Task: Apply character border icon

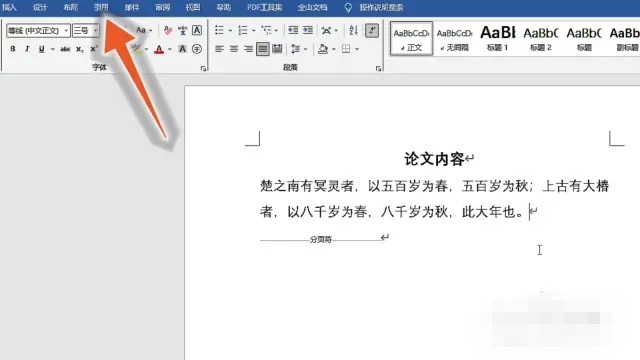Action: point(197,31)
